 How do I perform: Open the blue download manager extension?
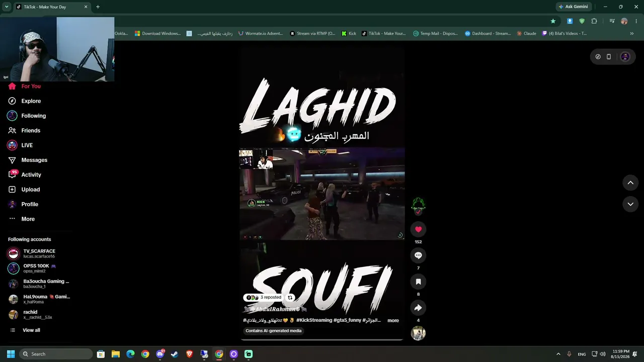(570, 21)
